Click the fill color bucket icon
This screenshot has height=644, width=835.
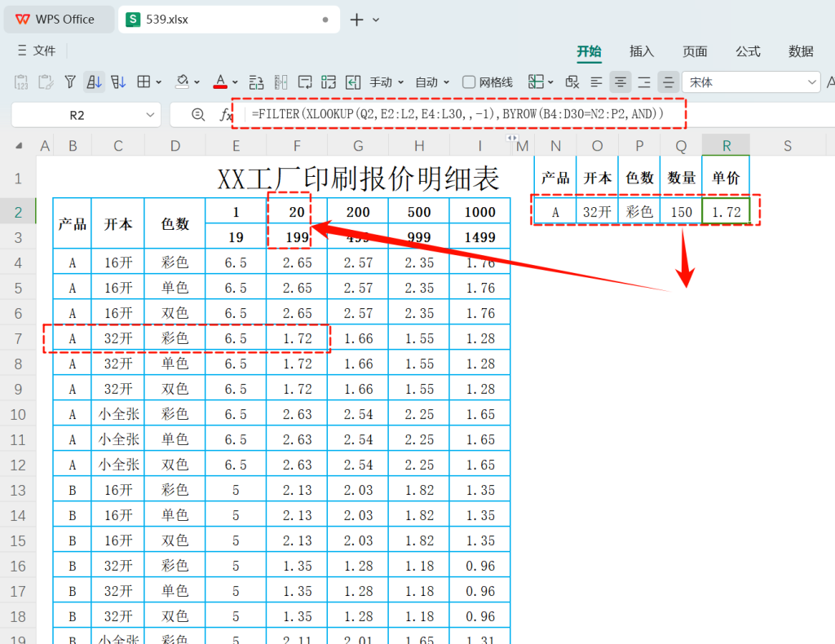(182, 82)
